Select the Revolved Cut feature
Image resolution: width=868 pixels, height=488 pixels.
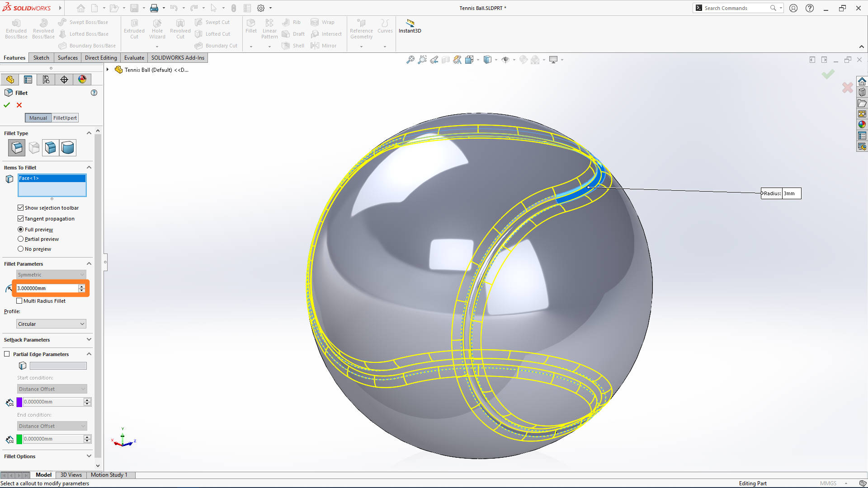(x=180, y=29)
